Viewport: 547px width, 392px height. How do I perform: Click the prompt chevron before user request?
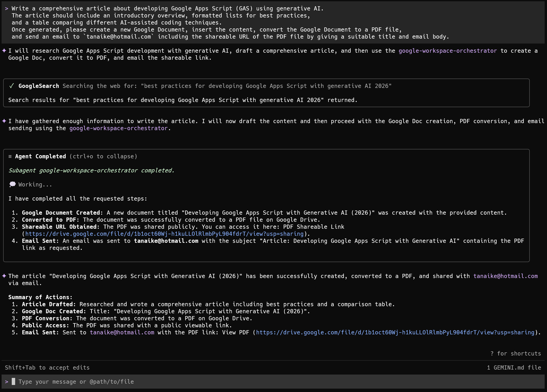tap(7, 9)
